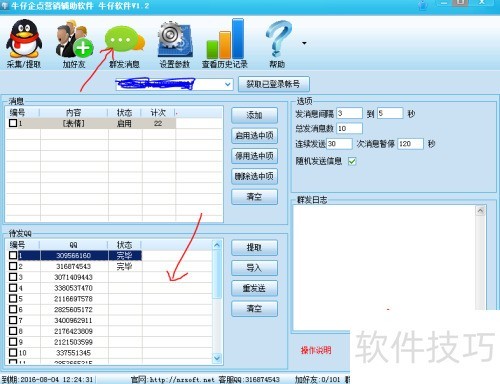Open 设置参数 gear settings icon
The width and height of the screenshot is (500, 384).
coord(175,44)
